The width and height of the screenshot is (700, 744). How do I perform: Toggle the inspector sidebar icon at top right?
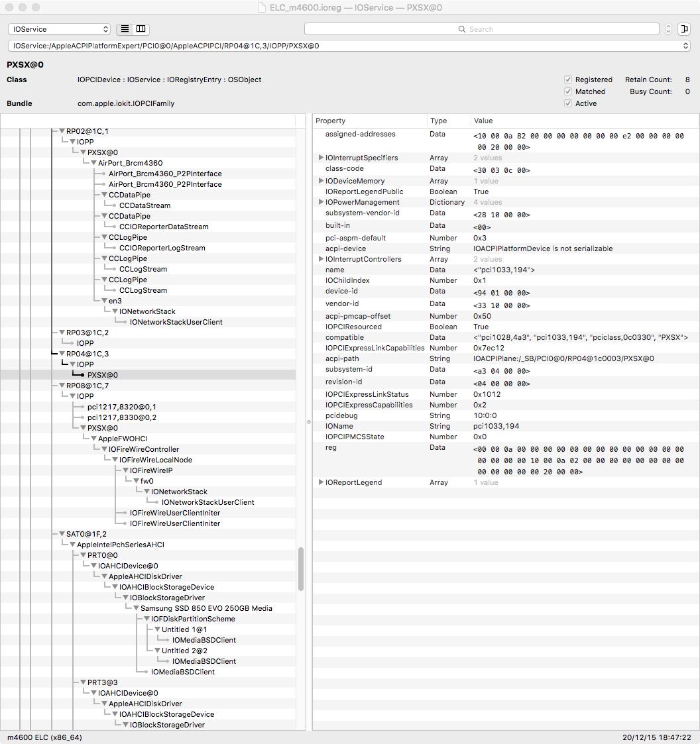tap(683, 29)
